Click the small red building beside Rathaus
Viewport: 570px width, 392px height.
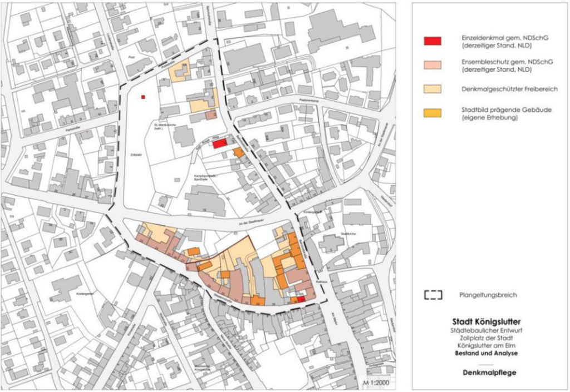click(301, 299)
